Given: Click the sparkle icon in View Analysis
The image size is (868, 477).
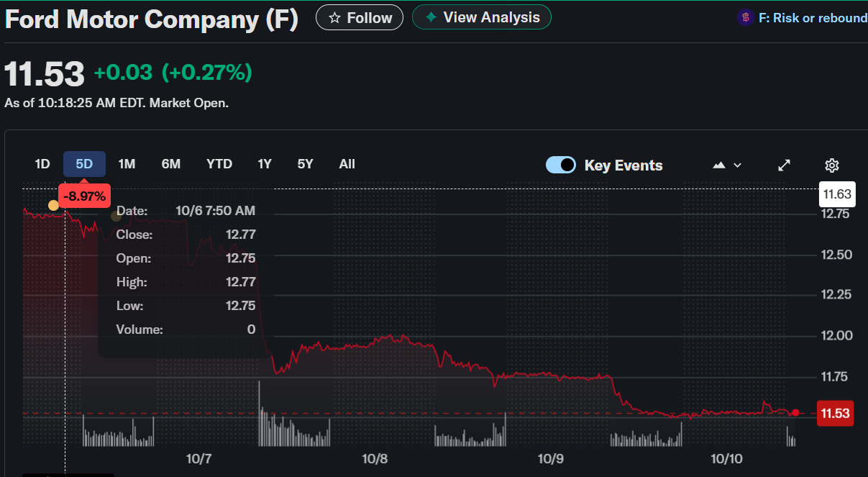Looking at the screenshot, I should [x=431, y=17].
